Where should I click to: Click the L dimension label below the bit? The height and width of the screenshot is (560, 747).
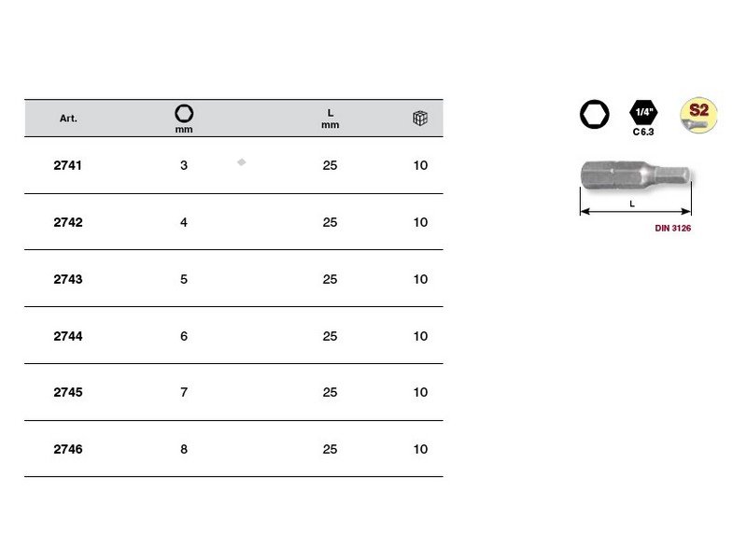(x=632, y=203)
